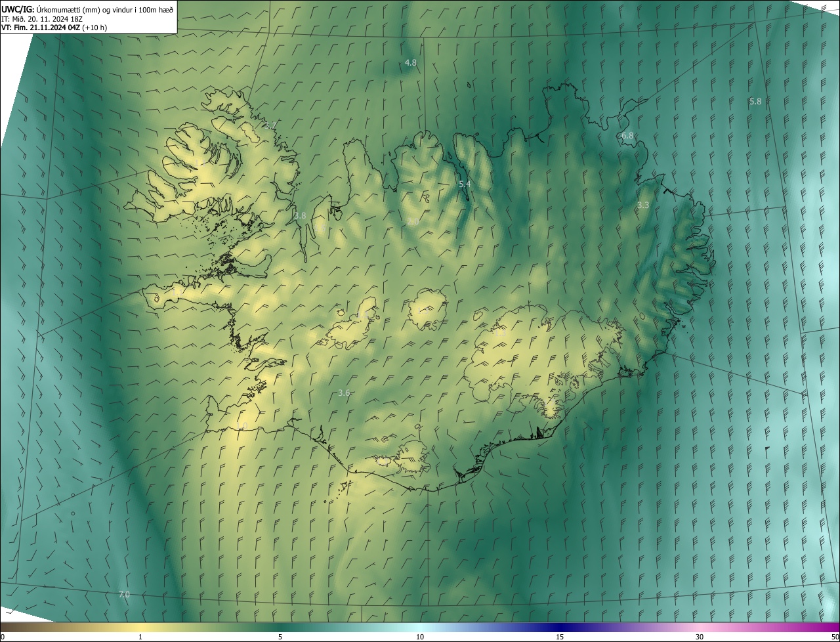Pick the pale yellow color on the colorbar
The image size is (840, 642).
[x=140, y=628]
